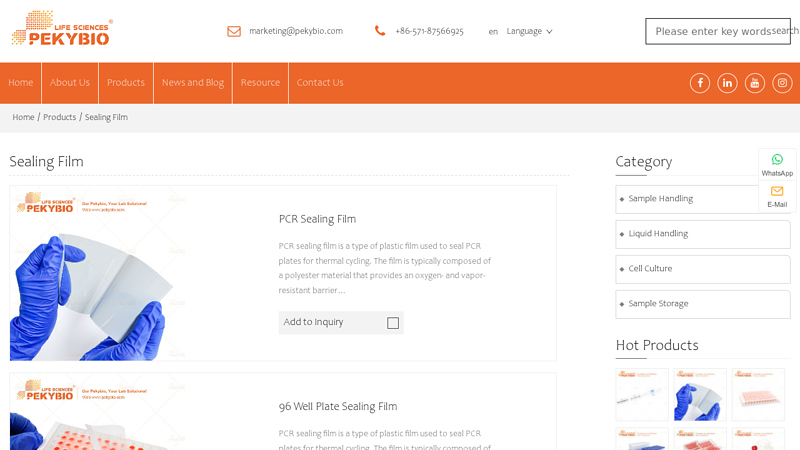Click Products in the breadcrumb trail
The width and height of the screenshot is (800, 450).
pyautogui.click(x=59, y=117)
